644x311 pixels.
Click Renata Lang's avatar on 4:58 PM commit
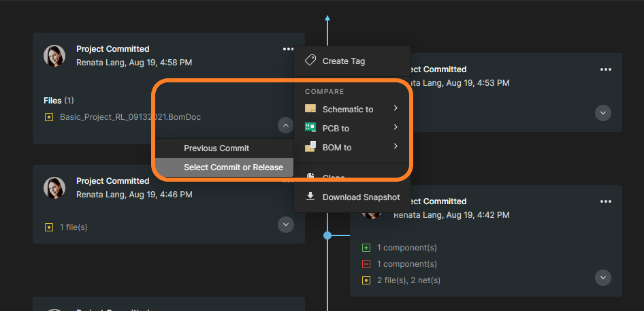54,56
